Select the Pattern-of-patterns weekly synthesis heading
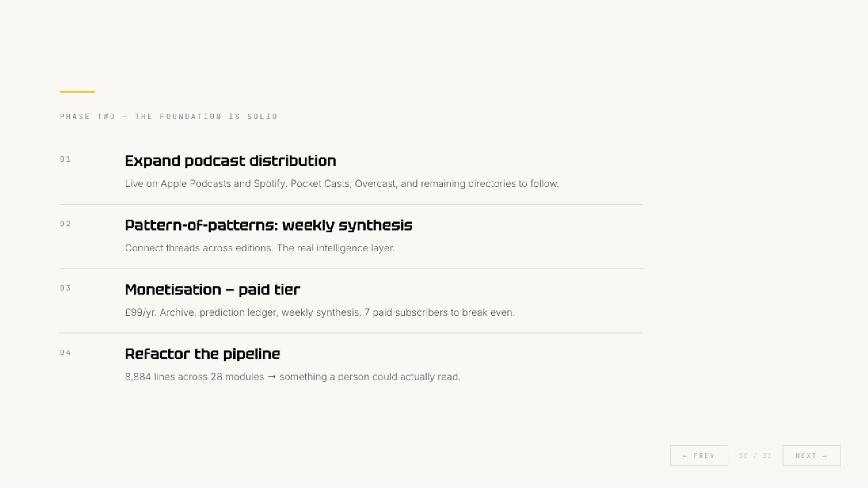 [269, 225]
